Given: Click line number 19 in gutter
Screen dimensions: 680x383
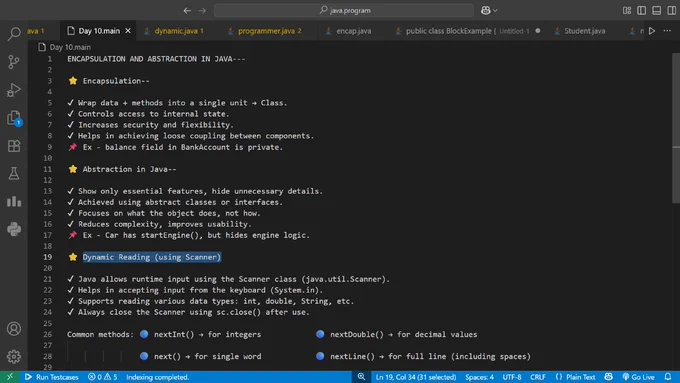Looking at the screenshot, I should tap(47, 257).
